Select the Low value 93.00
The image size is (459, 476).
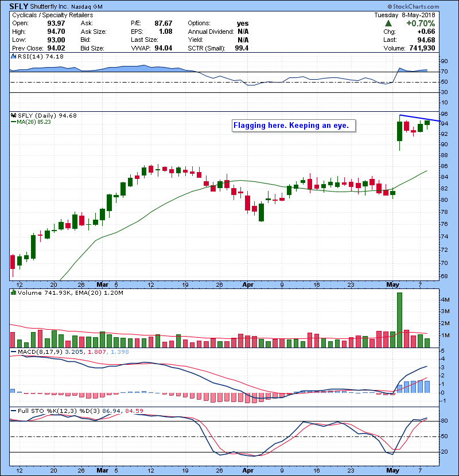[56, 40]
